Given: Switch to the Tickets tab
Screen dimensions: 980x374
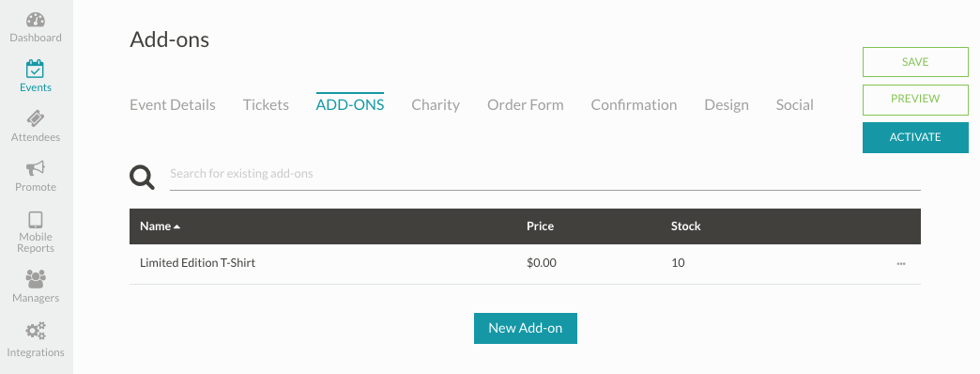Looking at the screenshot, I should click(x=266, y=105).
